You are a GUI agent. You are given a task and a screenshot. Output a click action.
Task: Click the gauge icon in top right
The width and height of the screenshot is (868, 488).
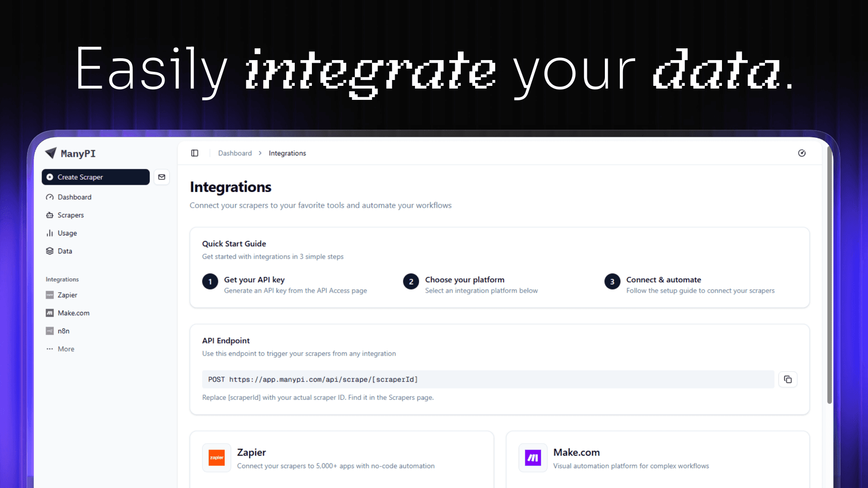pyautogui.click(x=802, y=153)
